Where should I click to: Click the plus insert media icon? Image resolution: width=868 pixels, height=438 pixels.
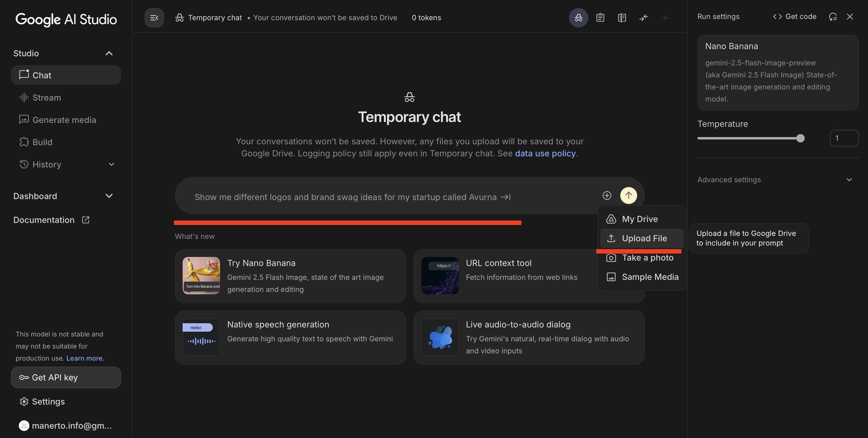tap(607, 195)
